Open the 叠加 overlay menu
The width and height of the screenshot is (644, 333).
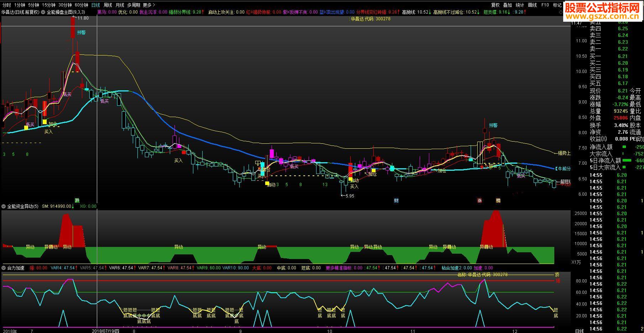click(507, 5)
